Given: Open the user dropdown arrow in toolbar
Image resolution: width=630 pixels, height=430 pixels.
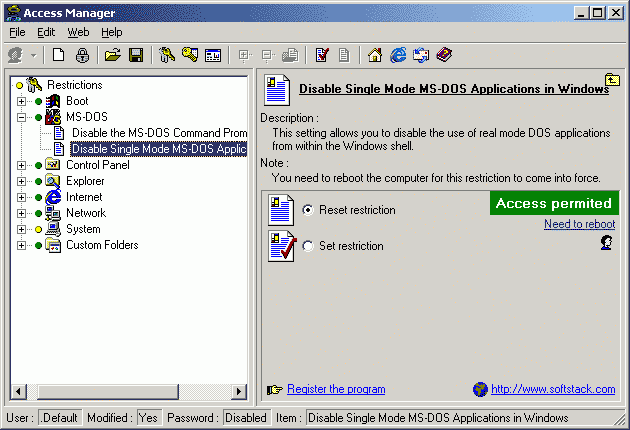Looking at the screenshot, I should pos(34,55).
